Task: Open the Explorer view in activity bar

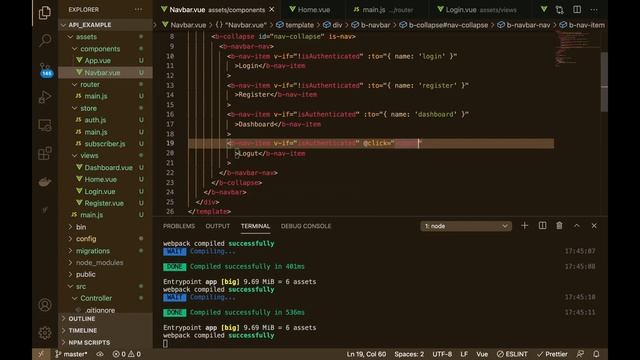Action: pos(44,13)
